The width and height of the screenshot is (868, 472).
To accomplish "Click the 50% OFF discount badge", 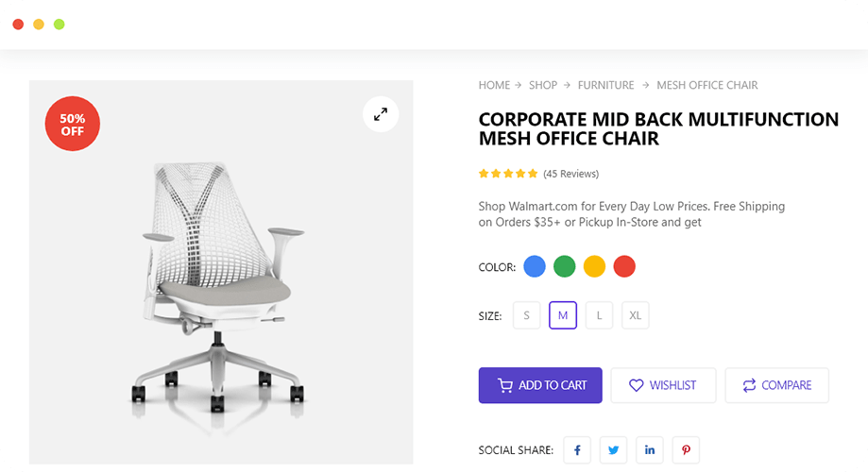I will (73, 125).
